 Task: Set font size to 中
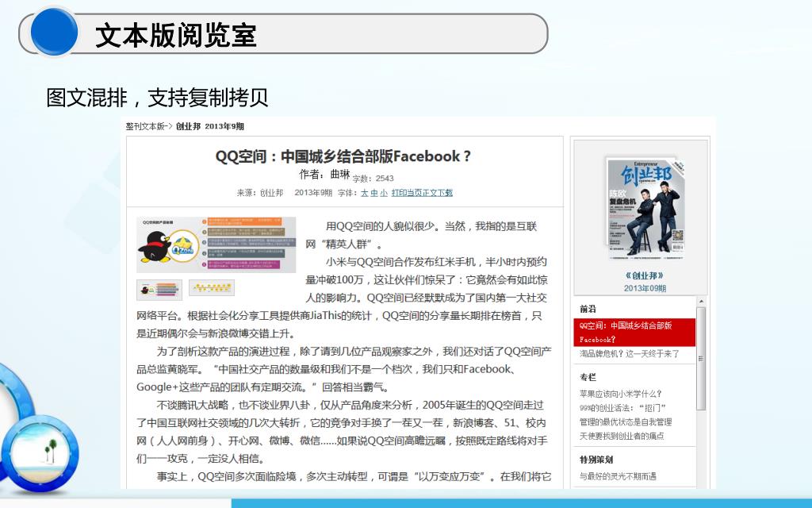374,193
